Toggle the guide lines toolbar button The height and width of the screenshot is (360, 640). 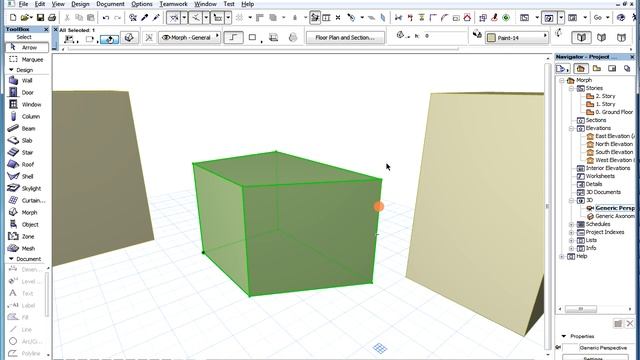174,18
